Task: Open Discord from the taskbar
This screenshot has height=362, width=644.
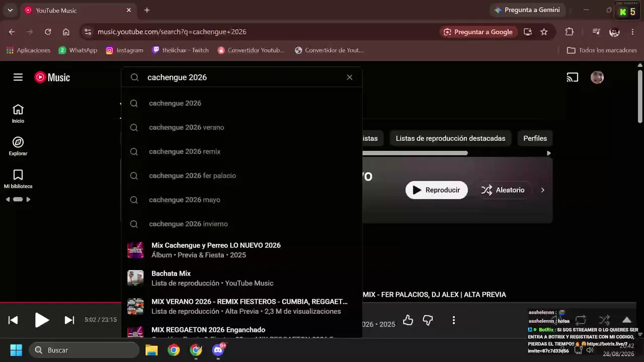Action: (x=218, y=350)
